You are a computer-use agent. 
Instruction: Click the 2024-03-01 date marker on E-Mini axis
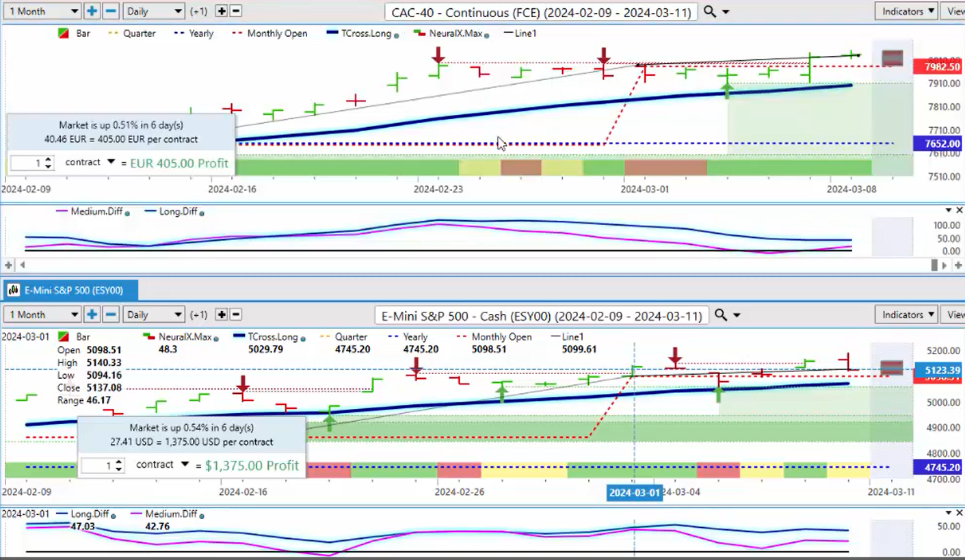pyautogui.click(x=635, y=492)
